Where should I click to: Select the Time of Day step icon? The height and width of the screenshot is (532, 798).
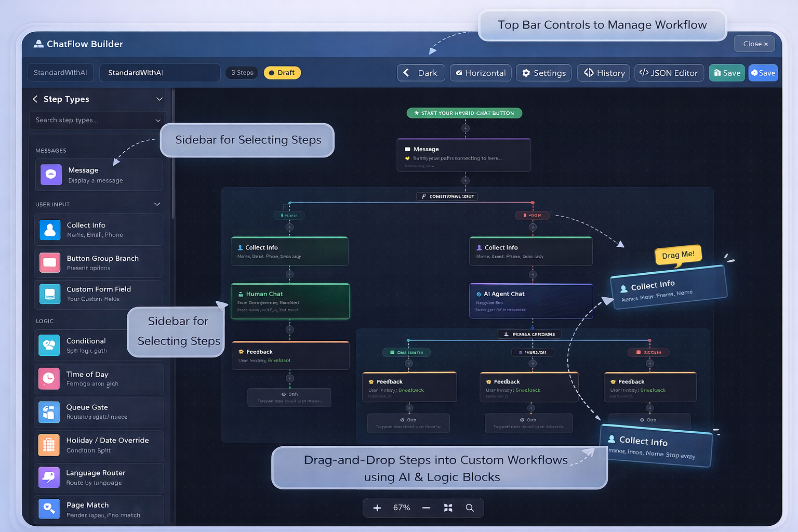coord(48,378)
